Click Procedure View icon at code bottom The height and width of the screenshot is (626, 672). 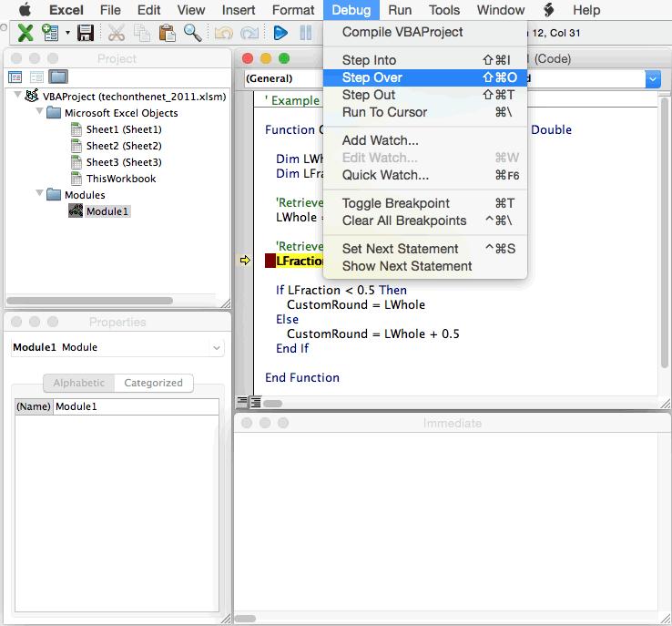(x=242, y=402)
